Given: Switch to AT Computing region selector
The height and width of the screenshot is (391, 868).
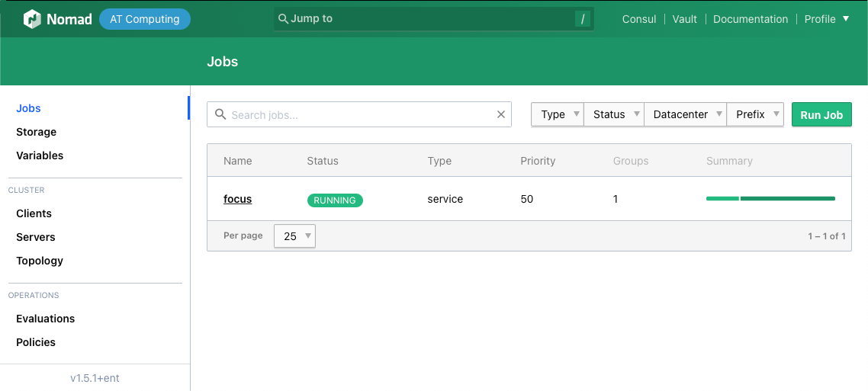Looking at the screenshot, I should [x=145, y=19].
